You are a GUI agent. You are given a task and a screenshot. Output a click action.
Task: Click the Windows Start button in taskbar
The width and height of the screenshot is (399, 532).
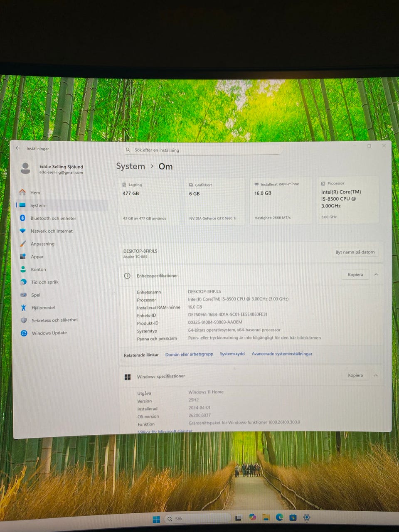point(156,519)
